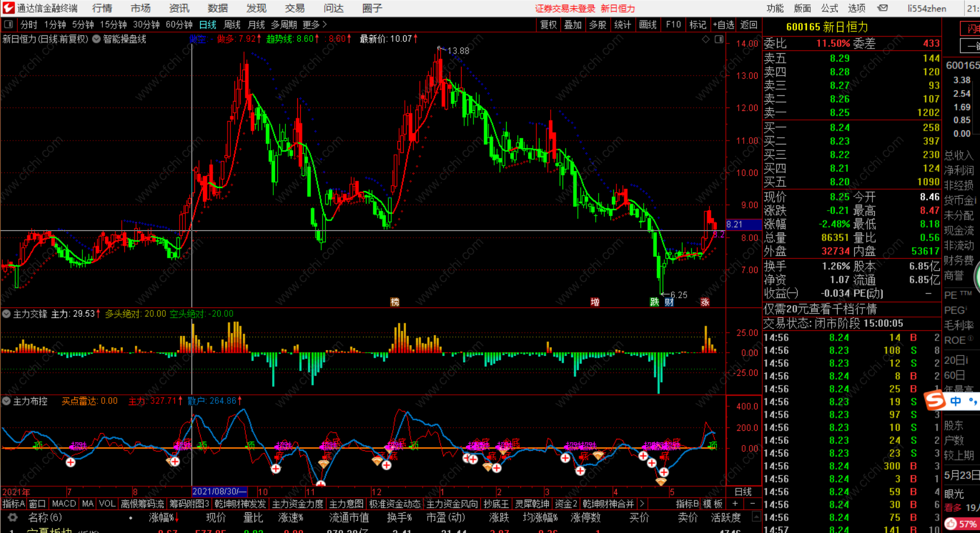This screenshot has height=533, width=980.
Task: Click the red 57% thumbs-up badge
Action: [962, 524]
